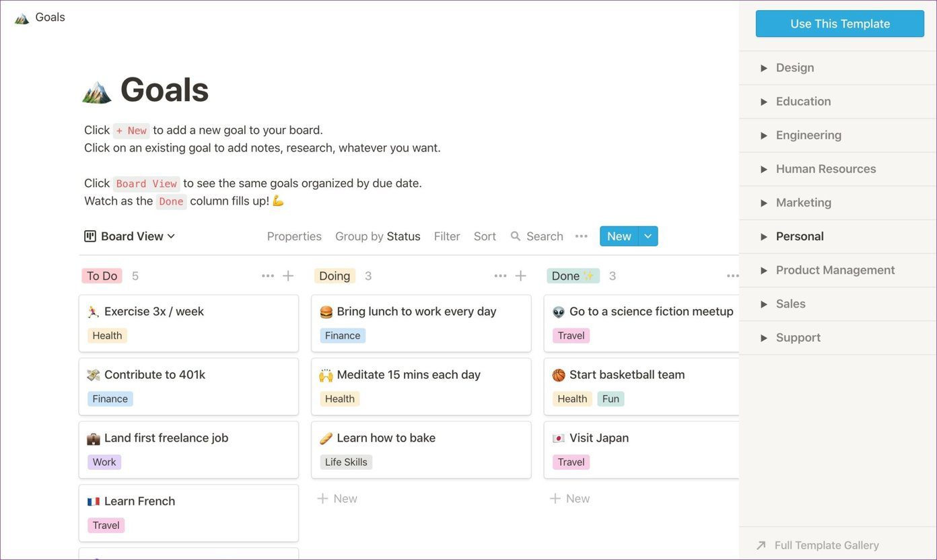
Task: Add a card with the Doing plus icon
Action: pos(520,276)
